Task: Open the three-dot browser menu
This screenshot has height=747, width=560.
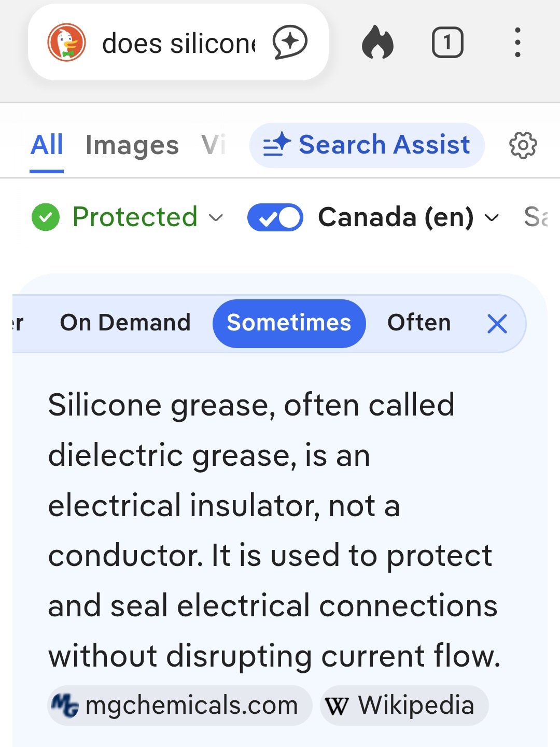Action: (x=517, y=43)
